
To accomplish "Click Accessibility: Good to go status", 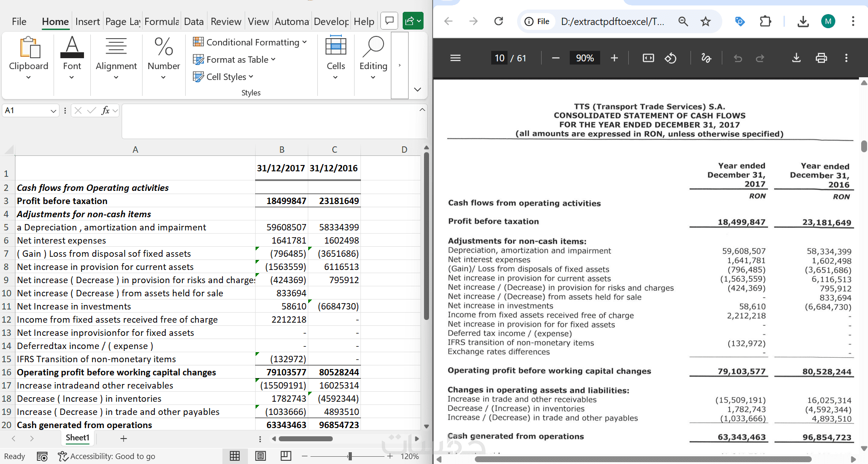I will pos(107,456).
